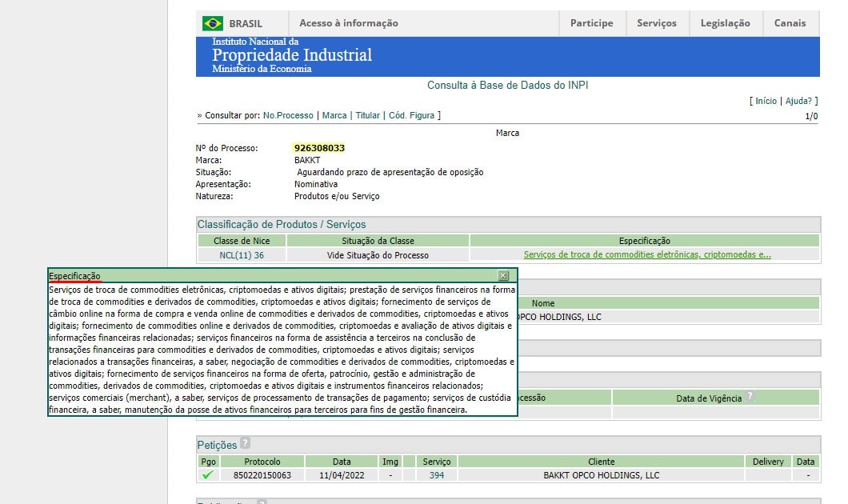Open the Ajuda? help link
The width and height of the screenshot is (848, 504).
798,101
